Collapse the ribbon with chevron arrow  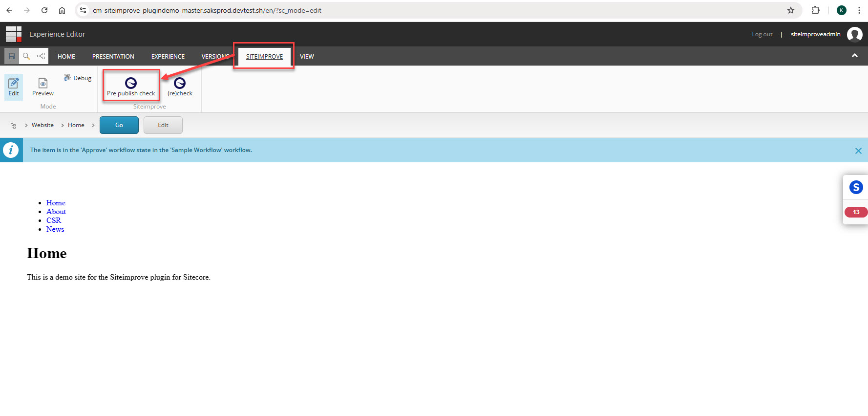[855, 56]
